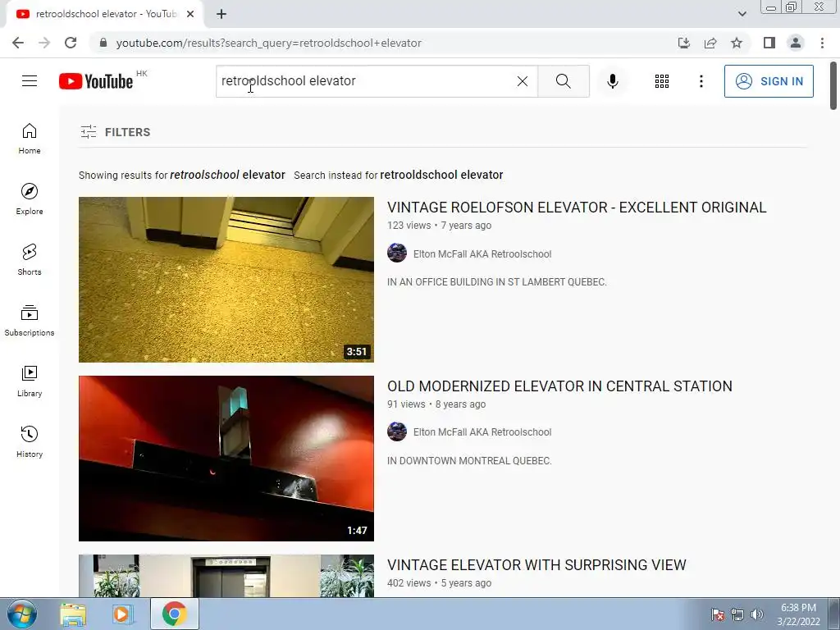Open the Windows Start menu
840x630 pixels.
pyautogui.click(x=22, y=614)
